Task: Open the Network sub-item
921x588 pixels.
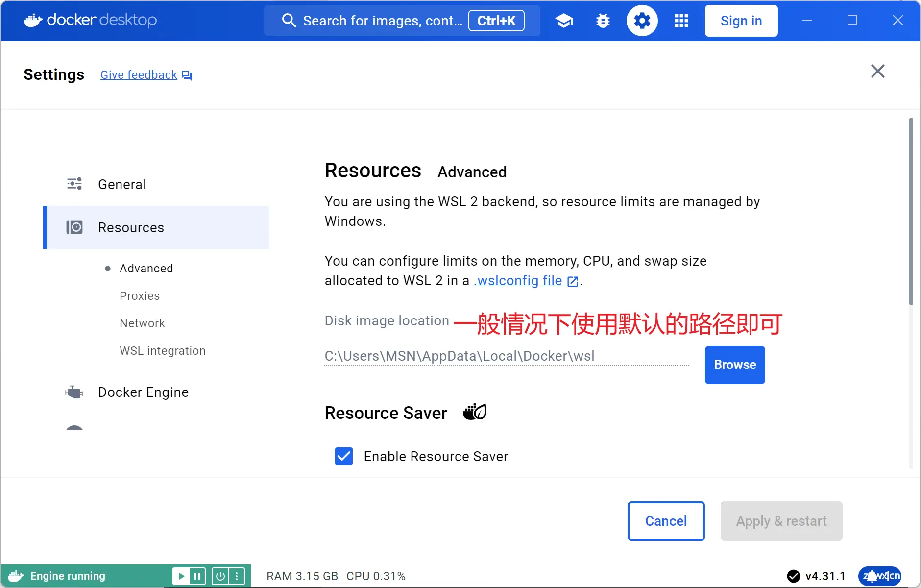Action: [142, 323]
